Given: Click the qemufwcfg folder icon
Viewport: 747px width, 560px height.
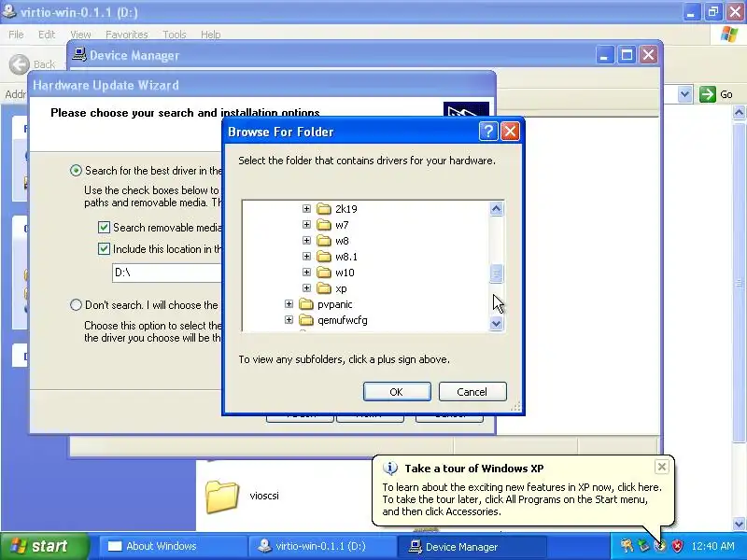Looking at the screenshot, I should pos(306,320).
